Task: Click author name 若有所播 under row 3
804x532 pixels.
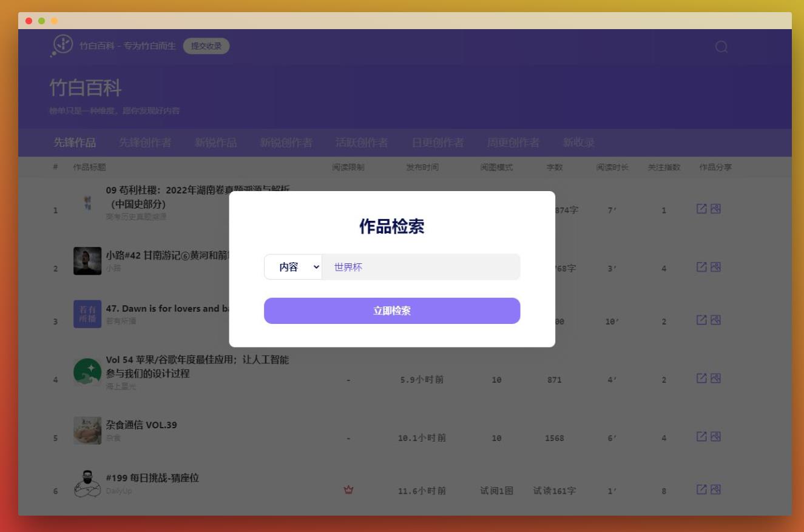Action: tap(121, 321)
